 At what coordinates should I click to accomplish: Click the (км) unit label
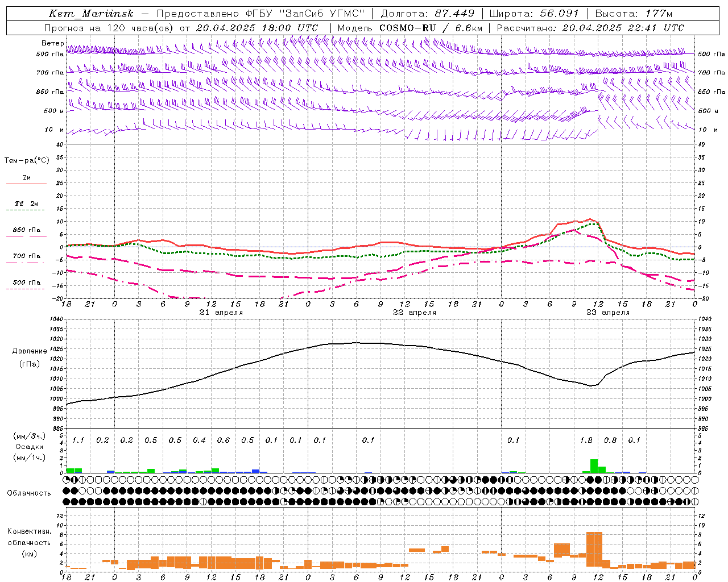point(30,554)
